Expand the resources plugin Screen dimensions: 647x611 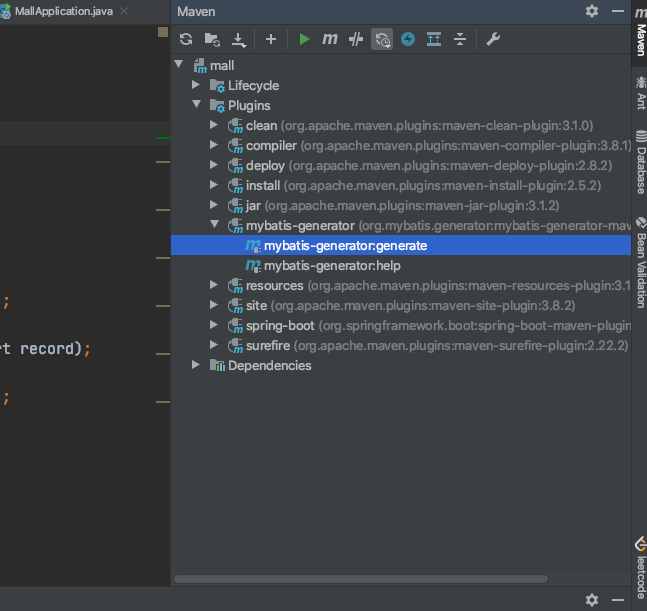pyautogui.click(x=214, y=285)
